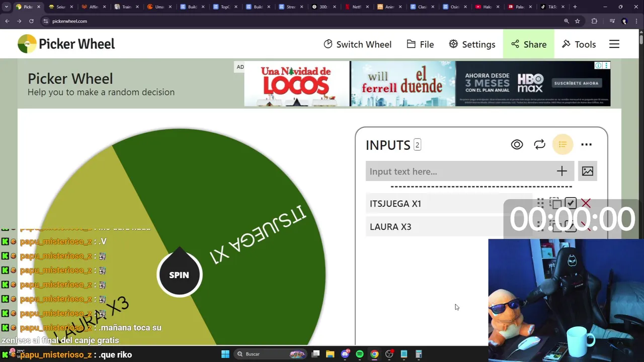644x362 pixels.
Task: Open OBS Studio from the taskbar
Action: (389, 354)
